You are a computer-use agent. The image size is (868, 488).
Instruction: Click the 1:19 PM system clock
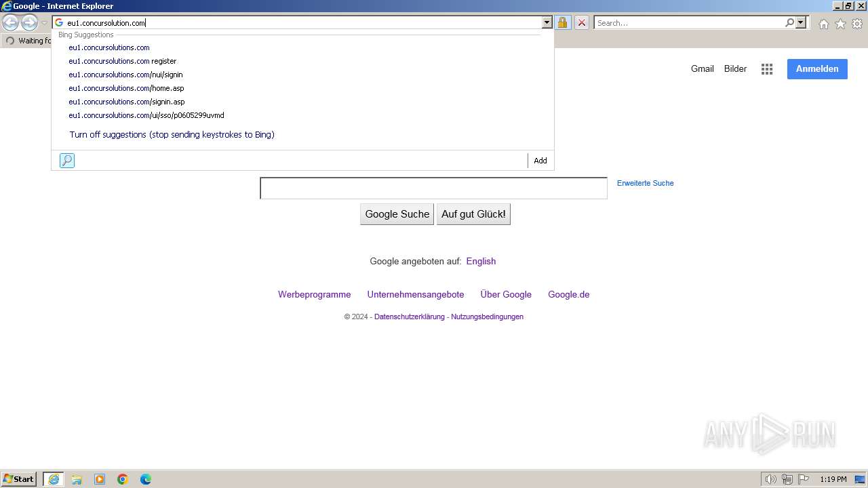pyautogui.click(x=833, y=479)
